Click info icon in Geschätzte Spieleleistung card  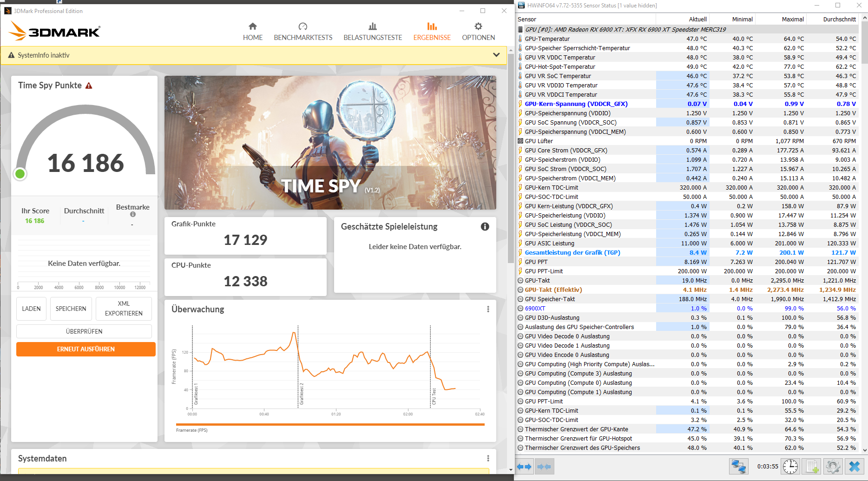(485, 226)
